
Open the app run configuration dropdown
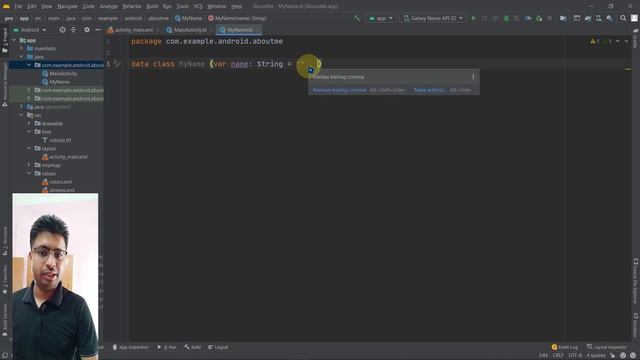(x=381, y=18)
